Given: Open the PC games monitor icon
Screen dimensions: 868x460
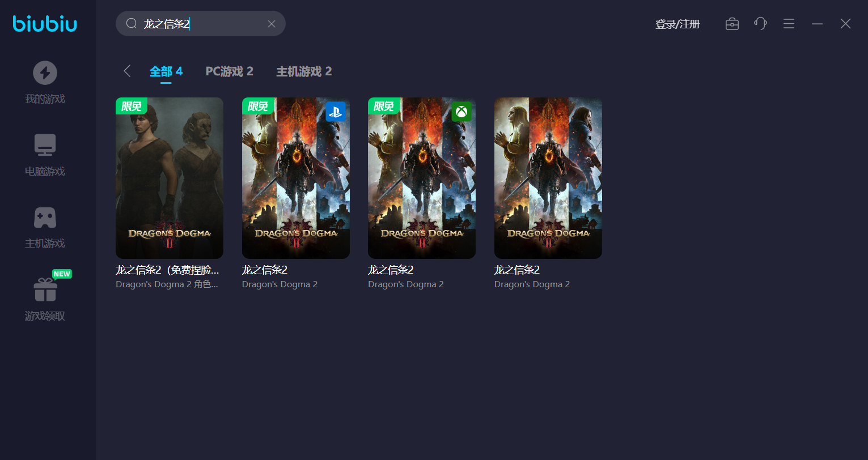Looking at the screenshot, I should (x=45, y=145).
